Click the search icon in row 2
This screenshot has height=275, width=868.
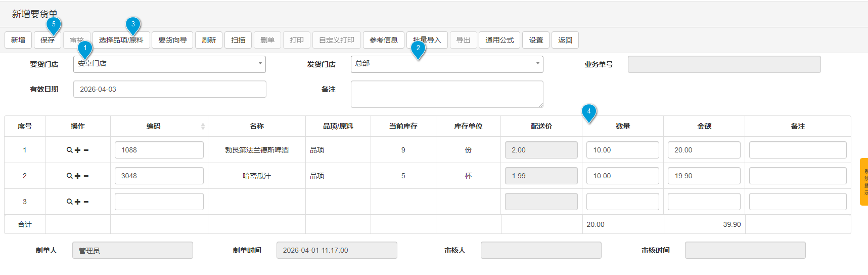point(70,176)
